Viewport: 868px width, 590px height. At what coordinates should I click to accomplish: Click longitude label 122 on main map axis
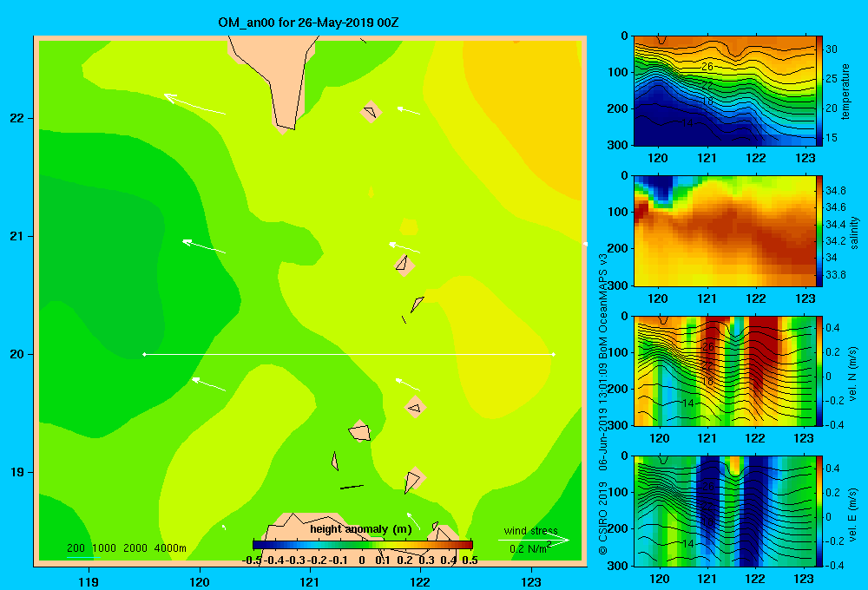click(420, 581)
